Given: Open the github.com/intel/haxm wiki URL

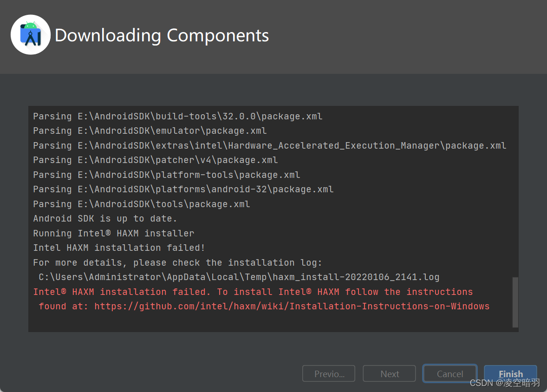Looking at the screenshot, I should [292, 307].
